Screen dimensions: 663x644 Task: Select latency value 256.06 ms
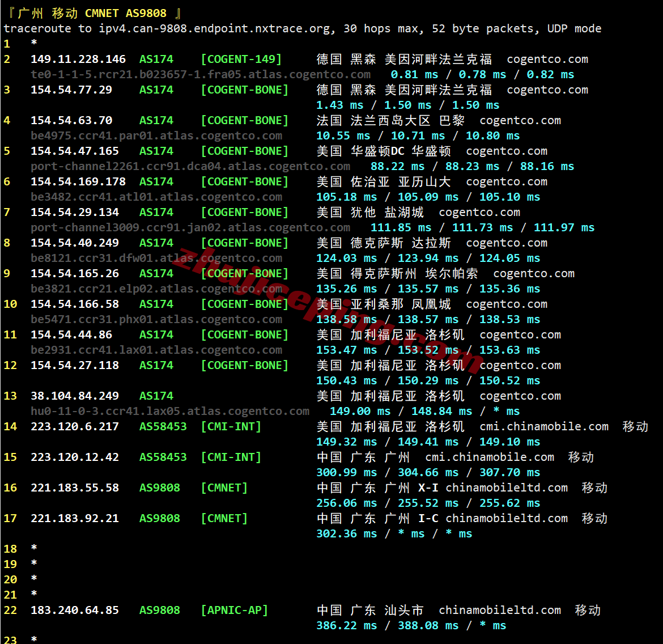tap(347, 503)
